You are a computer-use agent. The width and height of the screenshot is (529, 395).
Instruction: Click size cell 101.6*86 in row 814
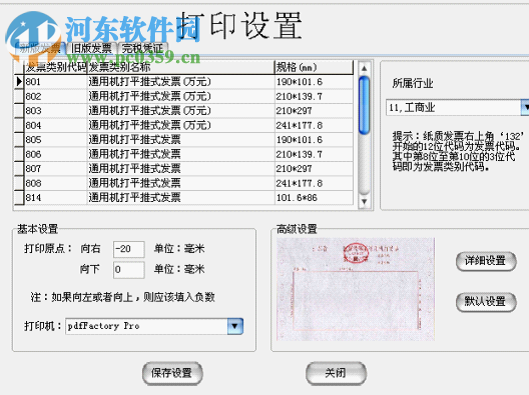pyautogui.click(x=314, y=198)
